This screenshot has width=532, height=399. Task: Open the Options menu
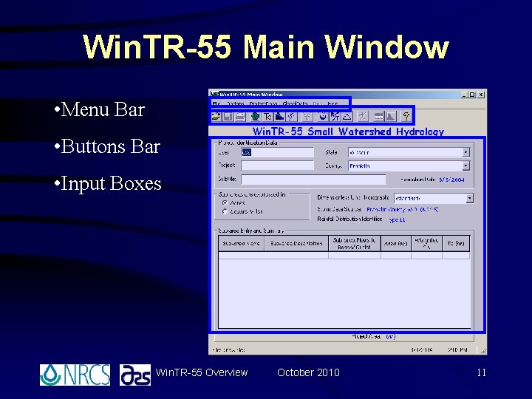(x=235, y=103)
